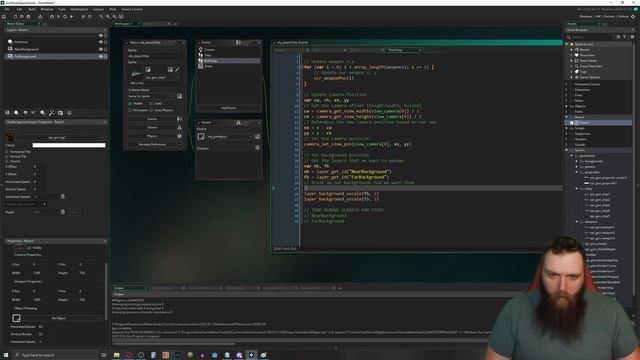Create a new layer folder

[x=60, y=113]
